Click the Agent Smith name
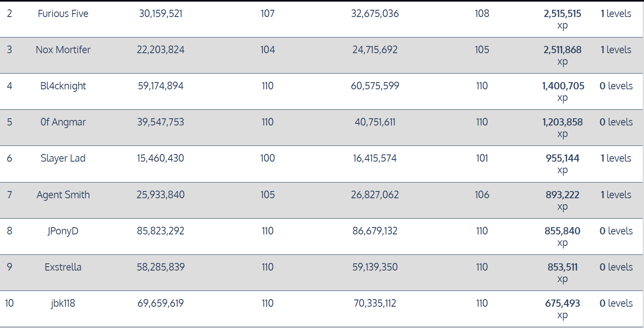 click(63, 195)
